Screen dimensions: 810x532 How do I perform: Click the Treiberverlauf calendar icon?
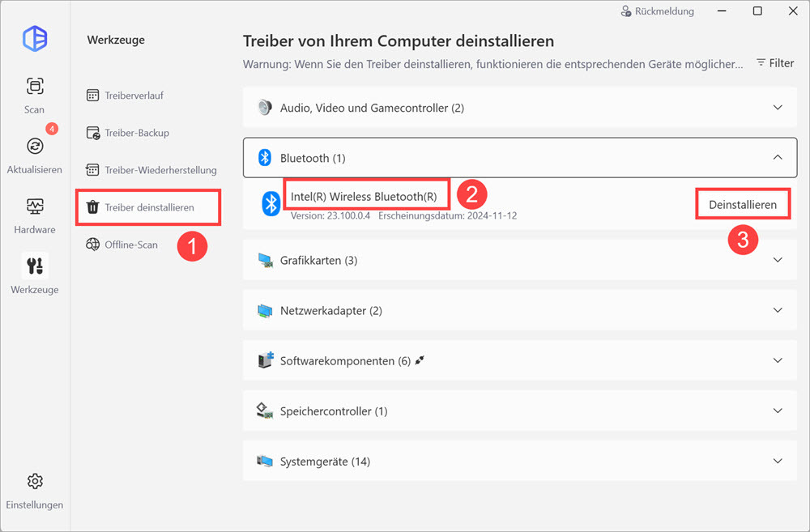pos(92,95)
